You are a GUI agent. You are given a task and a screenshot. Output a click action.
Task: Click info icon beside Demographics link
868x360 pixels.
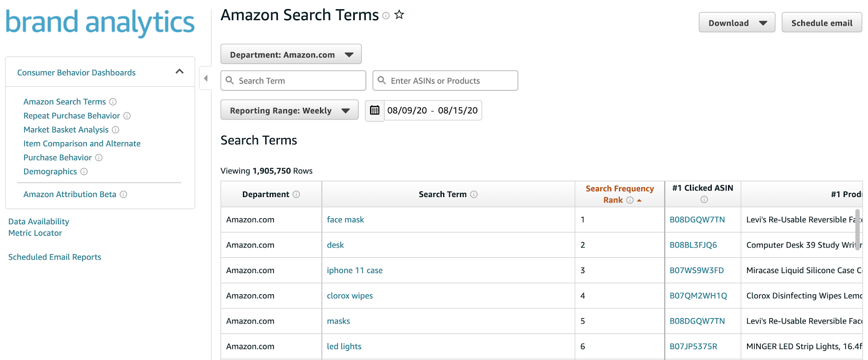click(84, 172)
